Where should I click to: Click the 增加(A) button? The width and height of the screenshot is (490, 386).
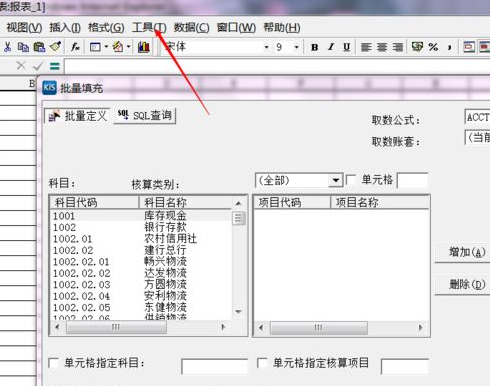pyautogui.click(x=463, y=253)
